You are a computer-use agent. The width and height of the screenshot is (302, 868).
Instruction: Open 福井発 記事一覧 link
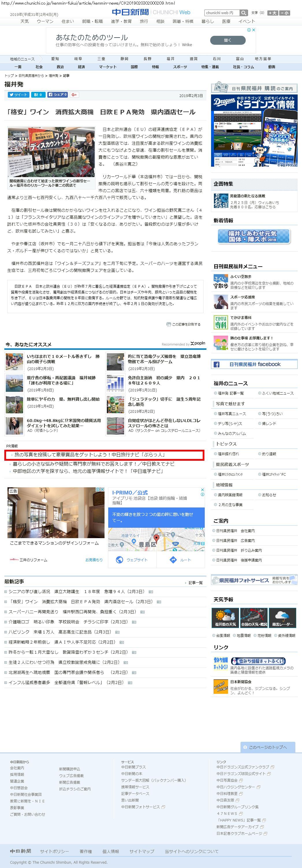231,393
